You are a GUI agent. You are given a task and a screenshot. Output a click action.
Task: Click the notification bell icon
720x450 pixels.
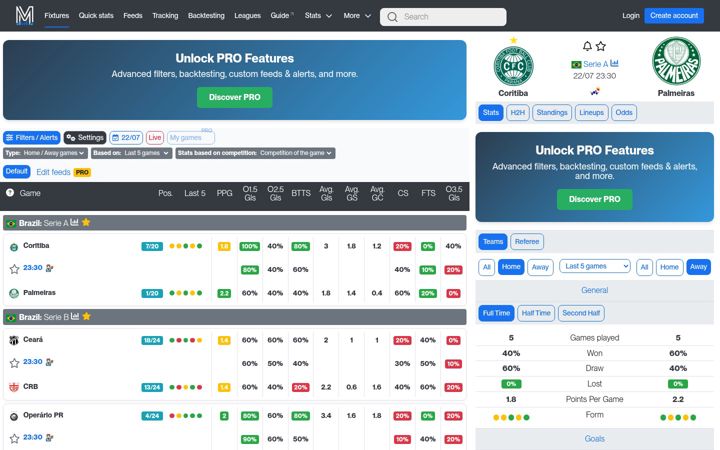[587, 46]
